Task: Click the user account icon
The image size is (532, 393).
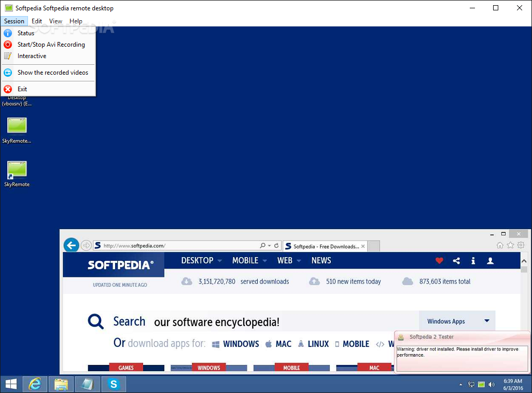Action: click(x=491, y=261)
